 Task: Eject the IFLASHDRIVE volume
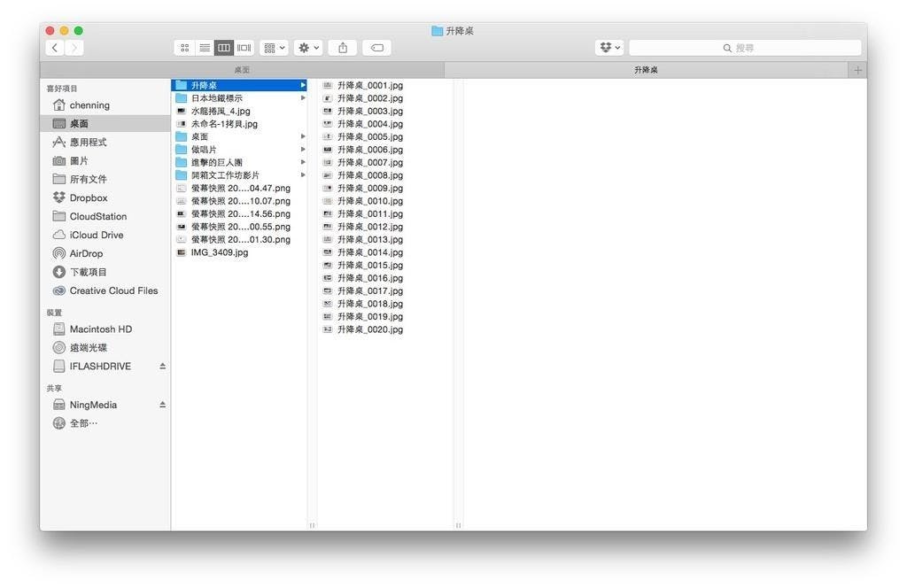coord(162,366)
